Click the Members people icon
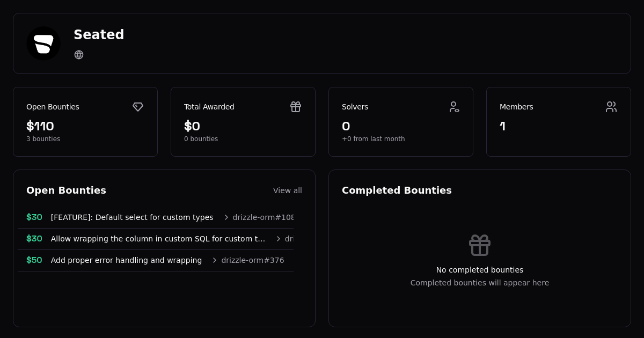The image size is (644, 338). pos(611,107)
